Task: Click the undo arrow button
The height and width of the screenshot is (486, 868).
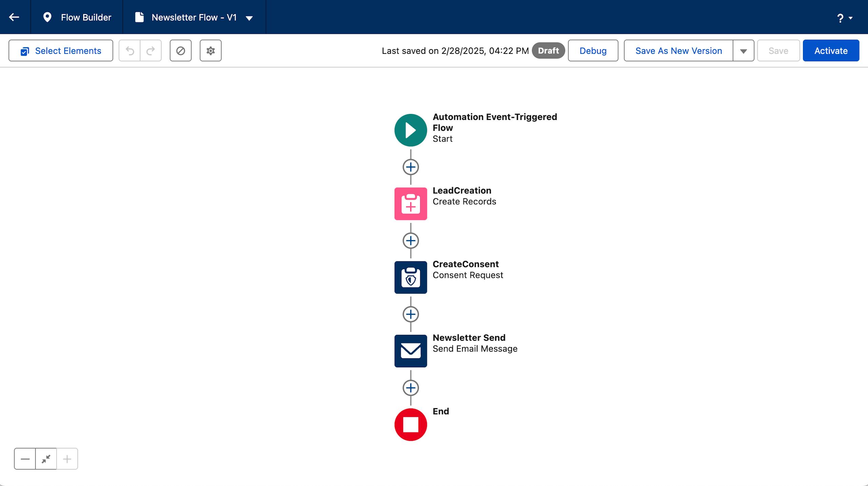Action: point(130,51)
